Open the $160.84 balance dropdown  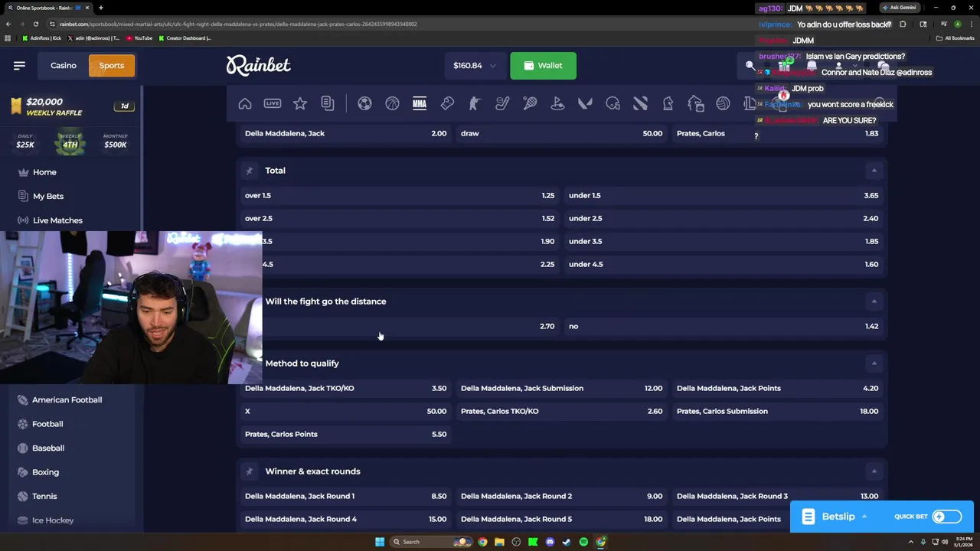click(475, 66)
